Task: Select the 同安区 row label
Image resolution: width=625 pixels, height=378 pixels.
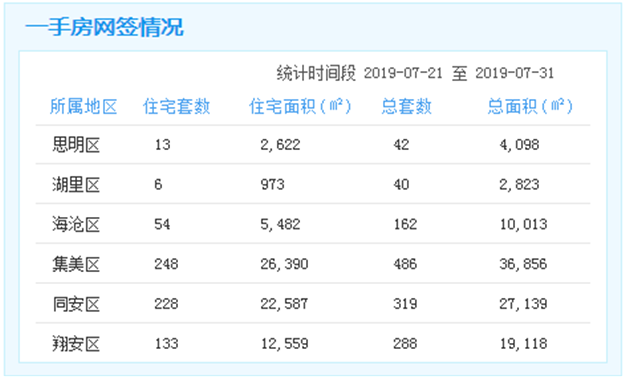Action: tap(76, 304)
